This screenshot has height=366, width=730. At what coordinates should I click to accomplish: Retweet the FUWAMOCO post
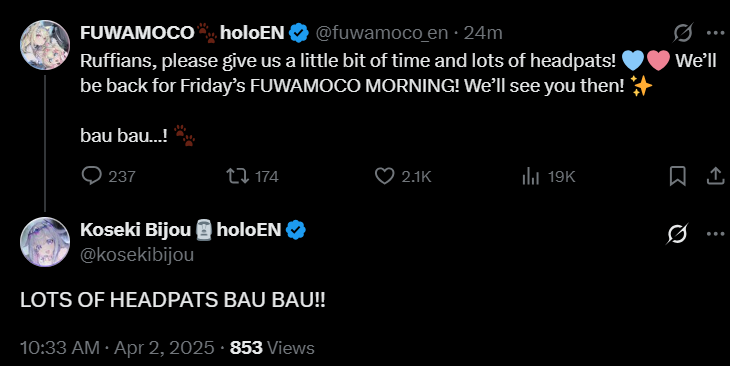click(x=252, y=176)
